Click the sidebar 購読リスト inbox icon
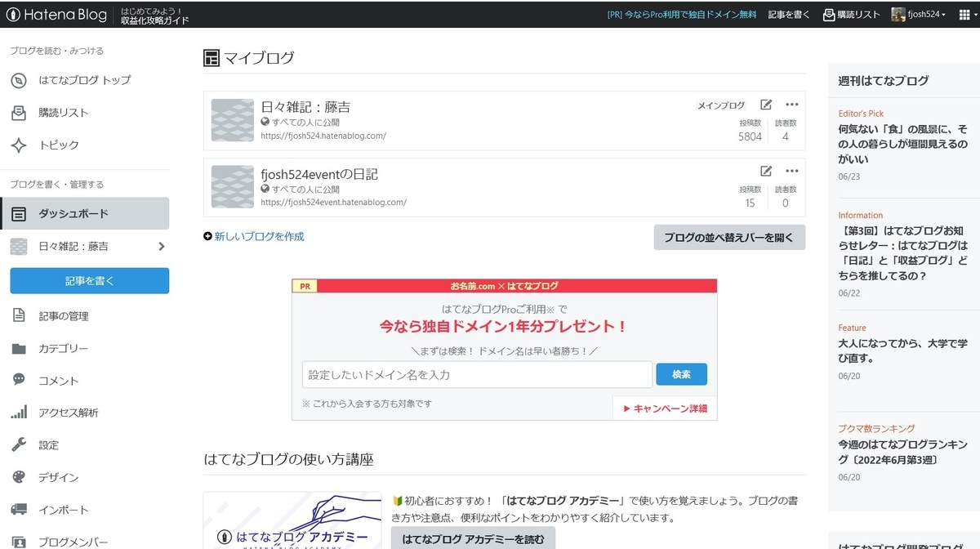The image size is (980, 549). point(19,113)
